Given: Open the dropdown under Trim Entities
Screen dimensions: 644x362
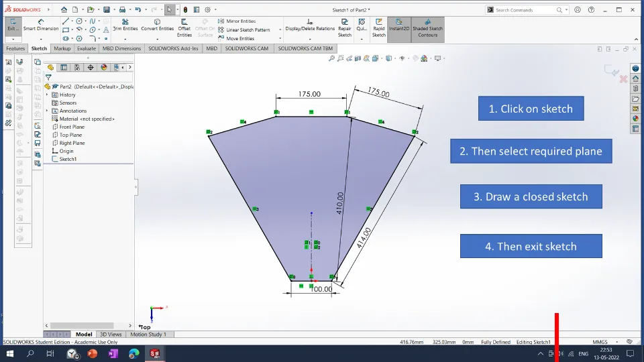Looking at the screenshot, I should pyautogui.click(x=125, y=40).
